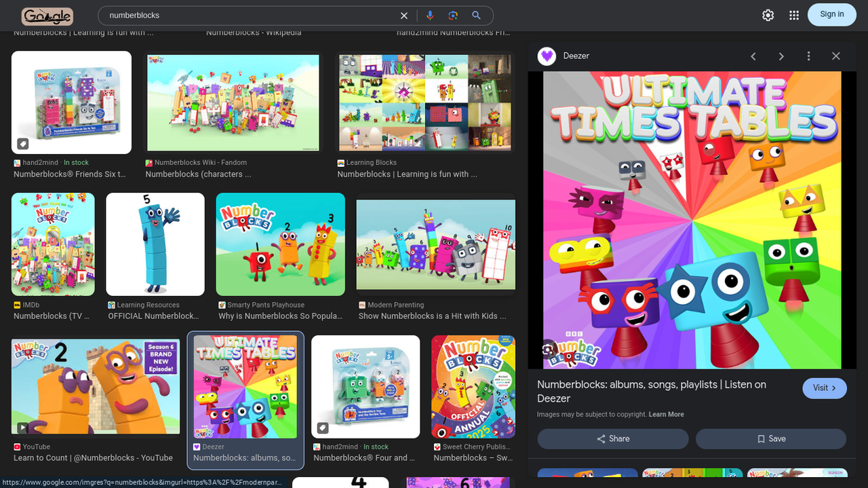Click the magnifier search button

[476, 15]
